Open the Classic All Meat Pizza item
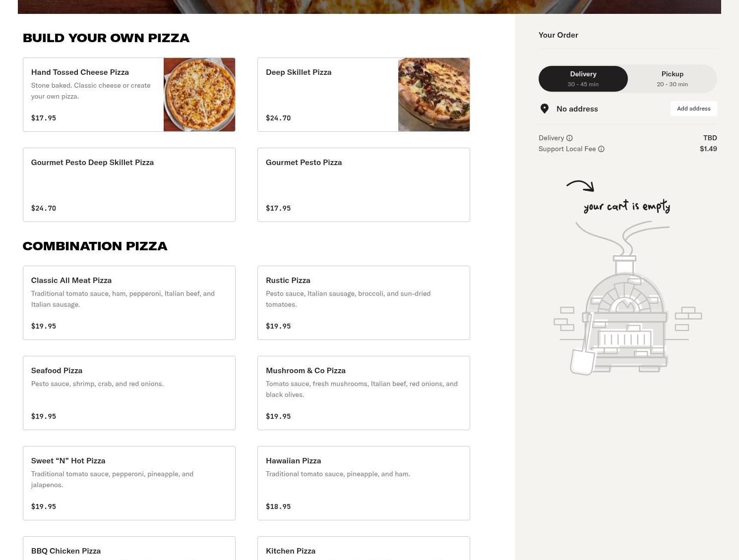This screenshot has width=739, height=560. coord(129,303)
